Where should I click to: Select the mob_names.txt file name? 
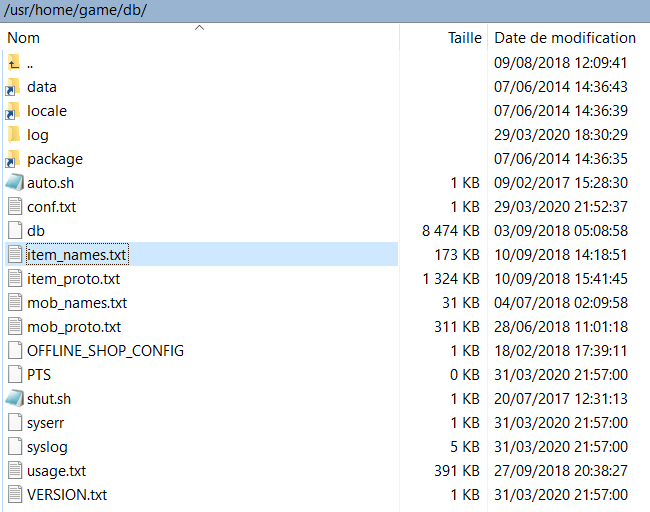pos(77,303)
